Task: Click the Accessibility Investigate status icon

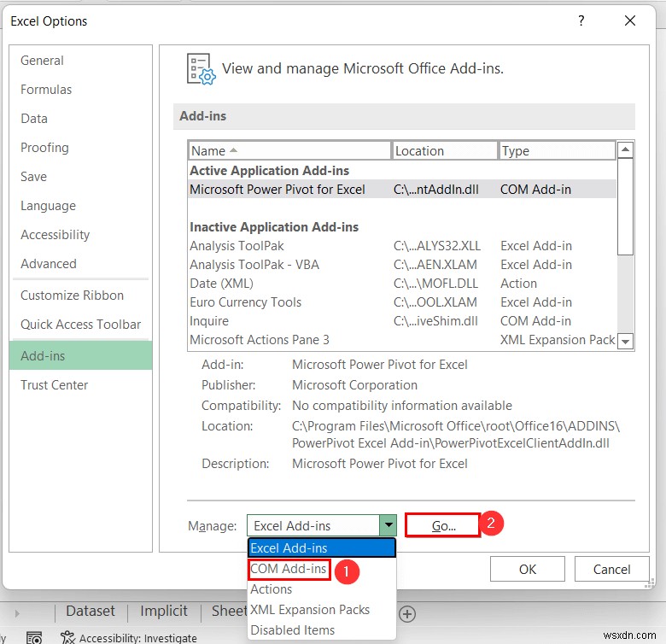Action: pos(67,637)
